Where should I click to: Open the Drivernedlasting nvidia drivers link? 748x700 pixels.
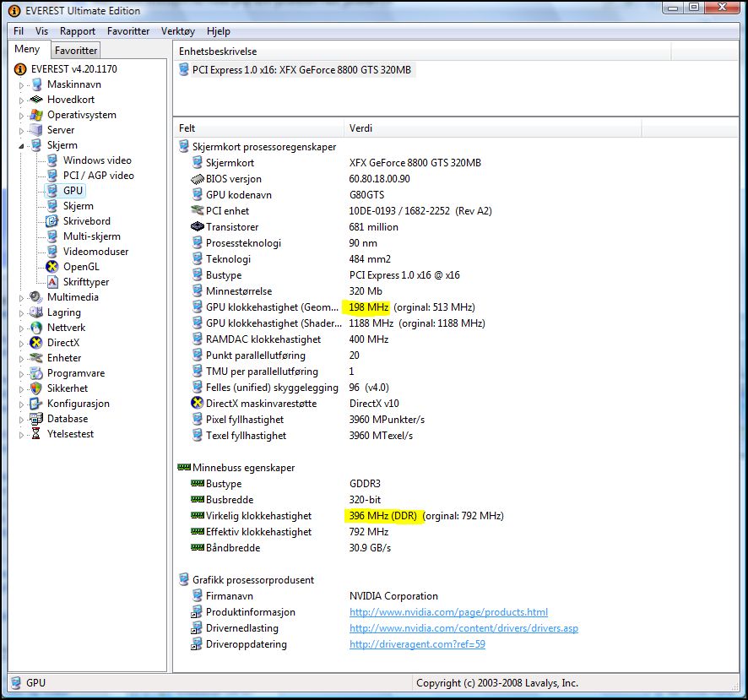[463, 628]
